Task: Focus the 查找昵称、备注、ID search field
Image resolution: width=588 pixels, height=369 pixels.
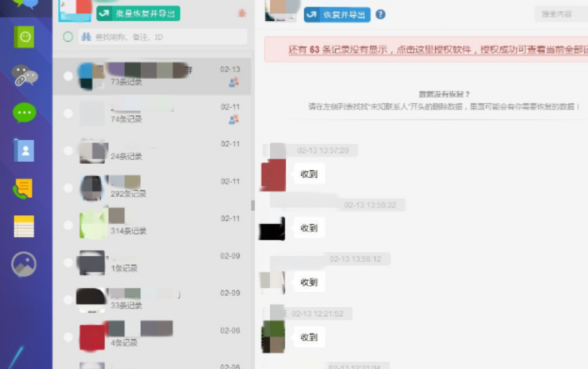Action: [164, 37]
